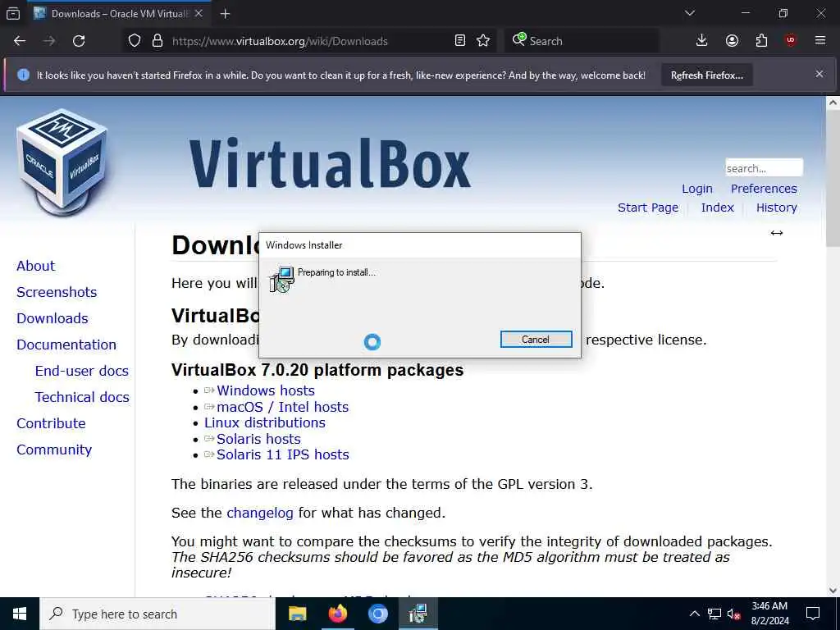The height and width of the screenshot is (630, 840).
Task: Open the Firefox downloads panel icon
Action: pos(702,41)
